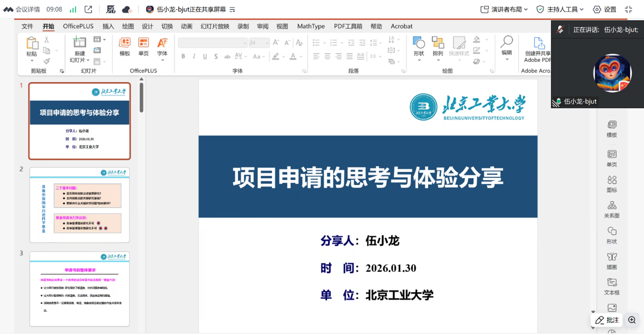
Task: Expand the 主持人工具 host tools dropdown
Action: tap(560, 9)
